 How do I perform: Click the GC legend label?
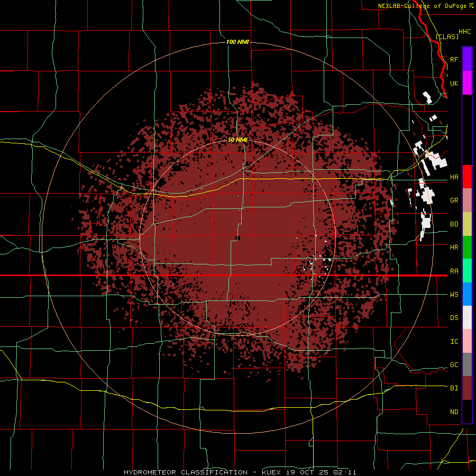[x=454, y=365]
